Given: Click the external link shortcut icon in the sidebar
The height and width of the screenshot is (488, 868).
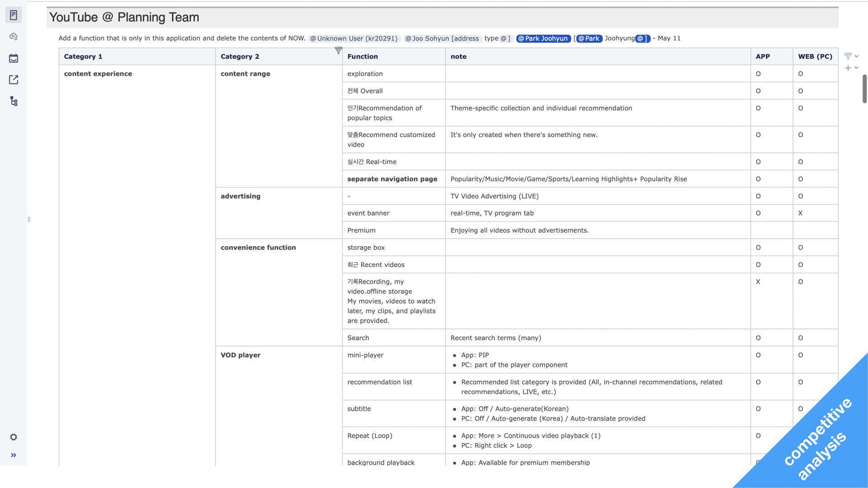Looking at the screenshot, I should (x=14, y=80).
